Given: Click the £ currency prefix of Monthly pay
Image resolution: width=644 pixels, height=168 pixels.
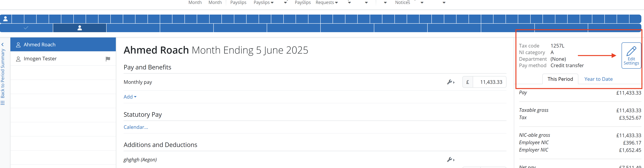Looking at the screenshot, I should tap(467, 82).
